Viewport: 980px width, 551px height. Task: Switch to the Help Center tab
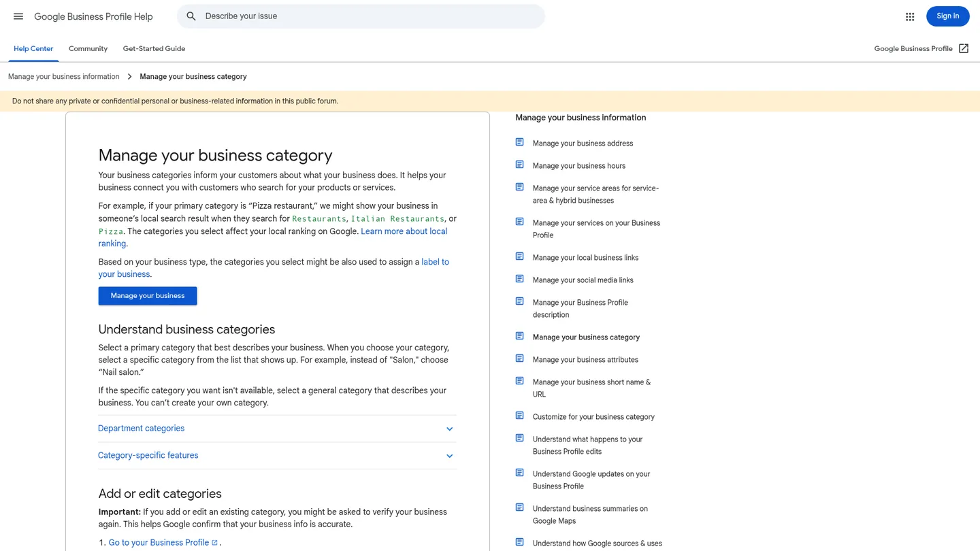click(x=33, y=49)
